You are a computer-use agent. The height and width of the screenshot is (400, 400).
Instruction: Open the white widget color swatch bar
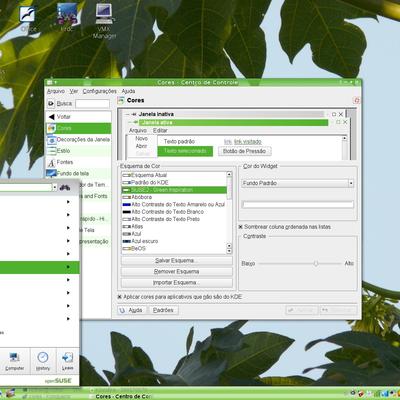(297, 204)
